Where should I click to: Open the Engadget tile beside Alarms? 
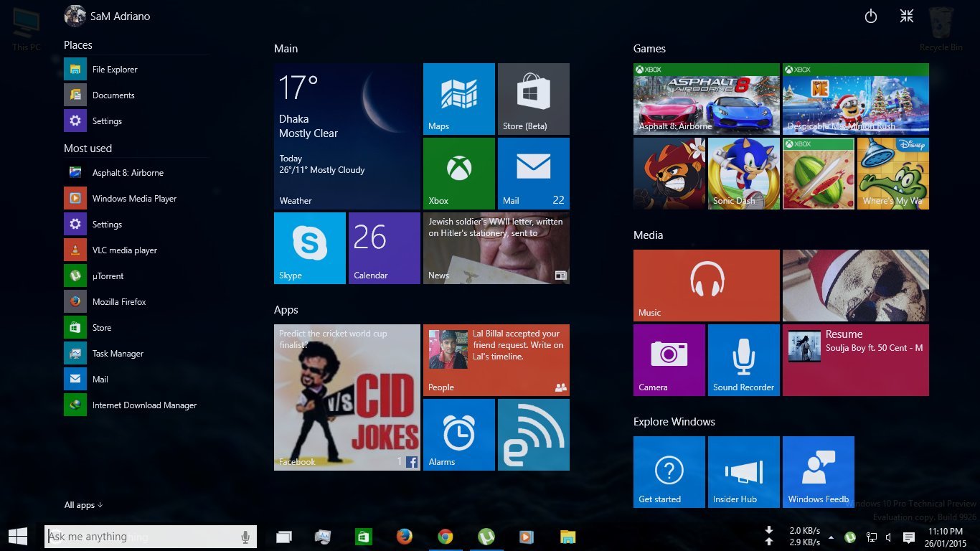point(534,435)
